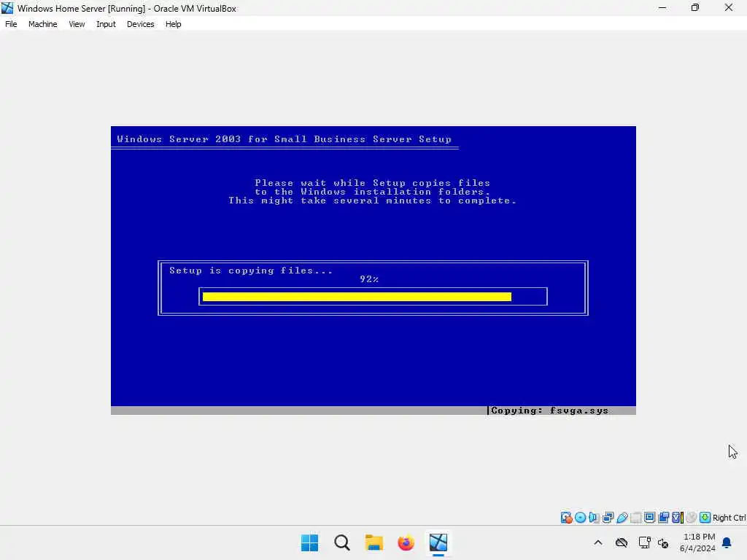Screen dimensions: 747x560
Task: Click the muted volume tray icon
Action: click(x=662, y=542)
